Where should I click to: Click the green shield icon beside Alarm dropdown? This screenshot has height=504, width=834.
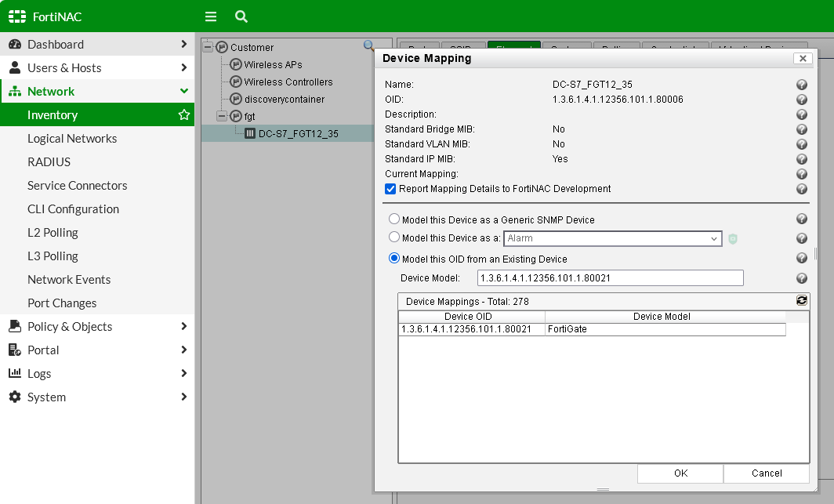(x=732, y=239)
